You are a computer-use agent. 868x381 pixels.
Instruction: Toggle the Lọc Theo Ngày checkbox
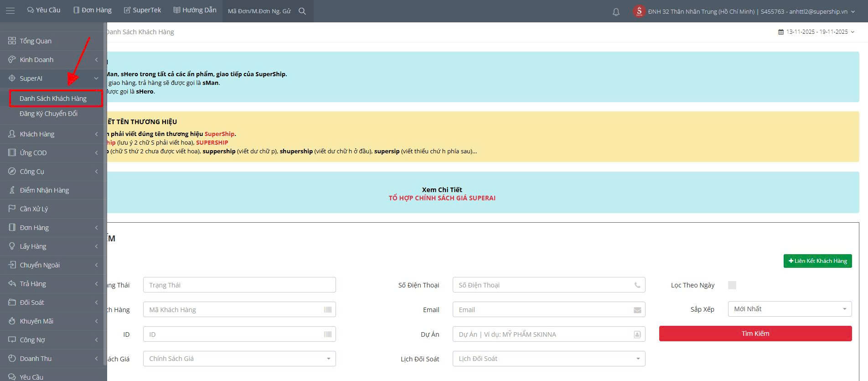click(x=732, y=285)
